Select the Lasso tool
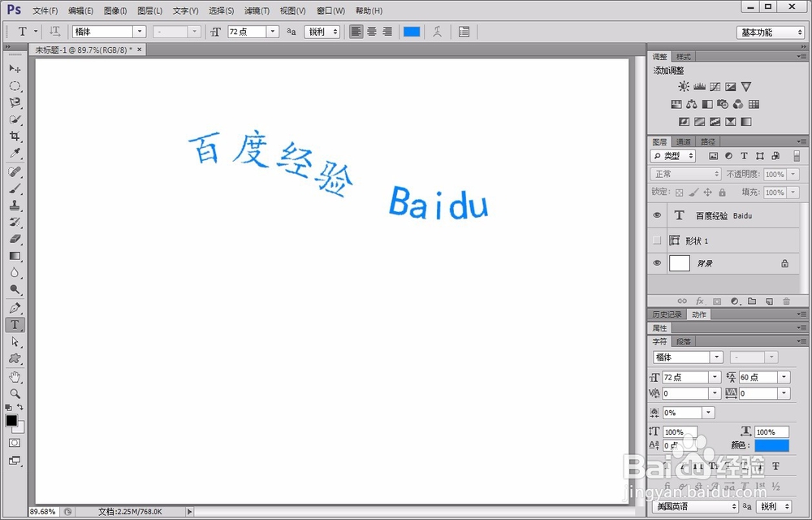This screenshot has width=812, height=520. pos(15,102)
